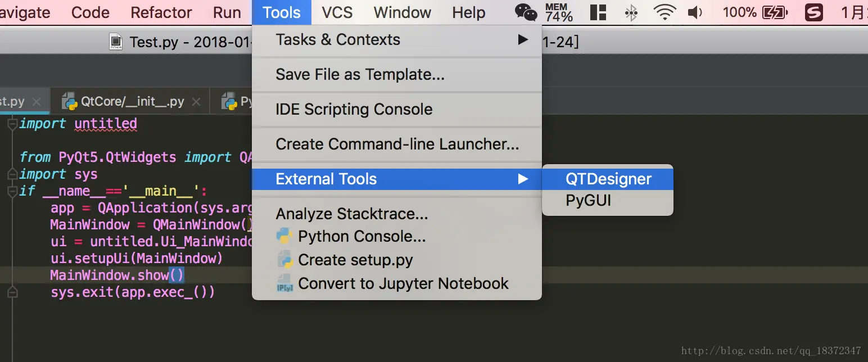Open the Run menu
Viewport: 868px width, 362px height.
(x=227, y=12)
